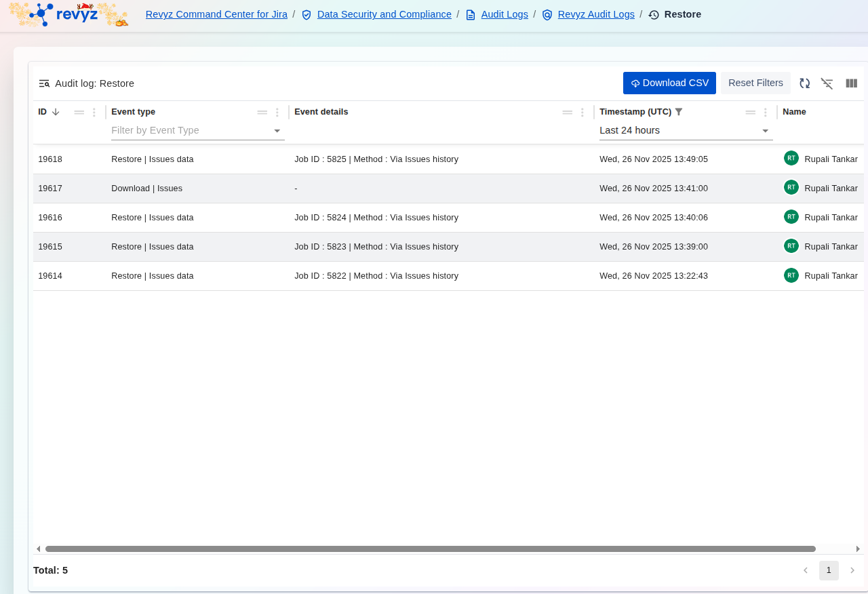Click the Download CSV button
This screenshot has width=868, height=594.
pyautogui.click(x=669, y=83)
